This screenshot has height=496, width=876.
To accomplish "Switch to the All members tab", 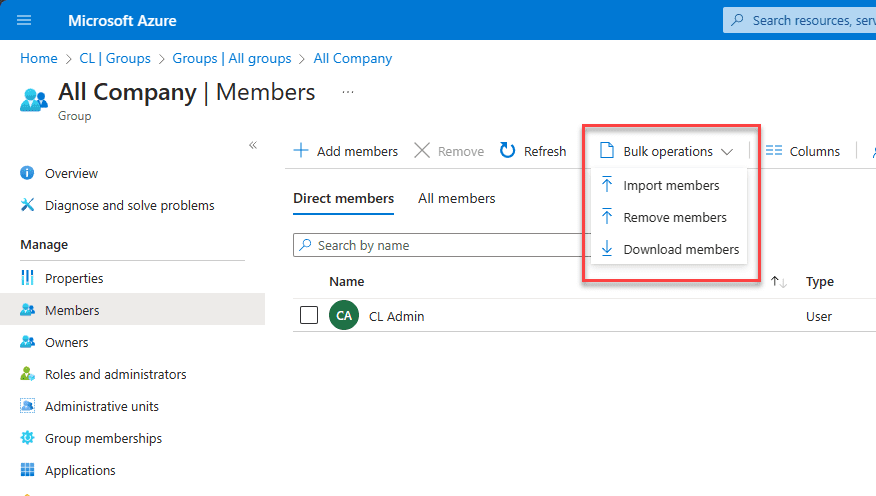I will [x=456, y=199].
